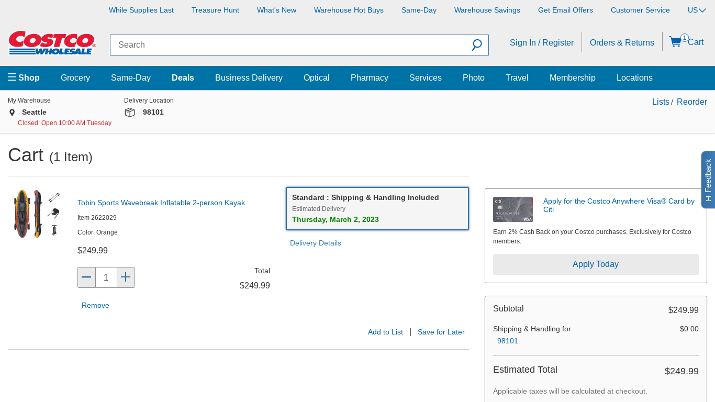The width and height of the screenshot is (715, 402).
Task: Open the Pharmacy section
Action: point(369,77)
